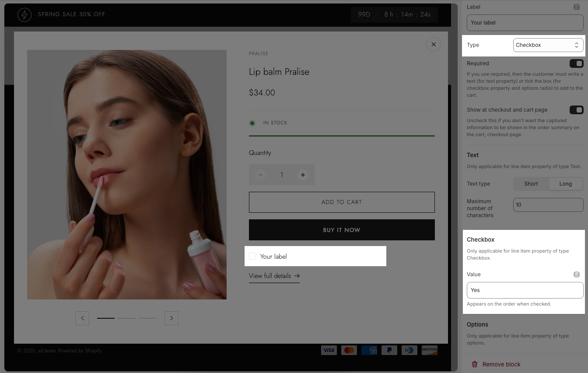
Task: Select the second image slider indicator
Action: [127, 318]
